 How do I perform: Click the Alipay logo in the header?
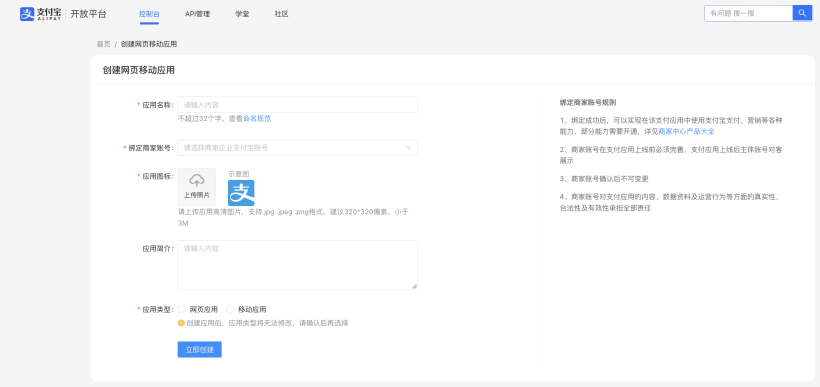40,14
